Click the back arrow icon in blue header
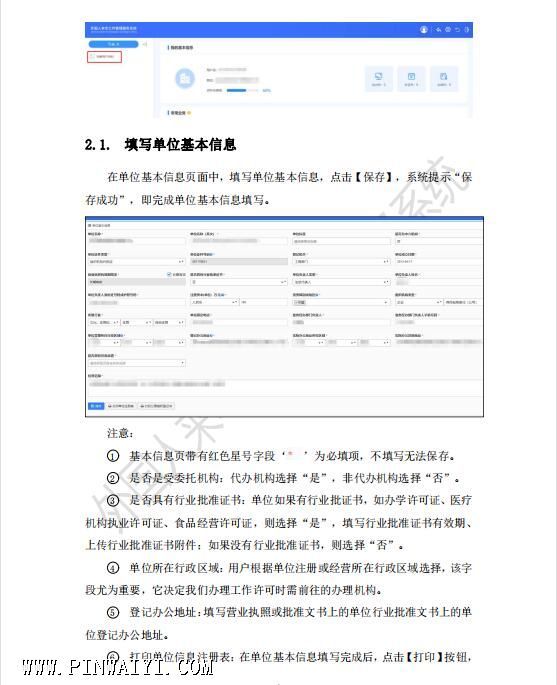The width and height of the screenshot is (557, 685). click(x=439, y=30)
